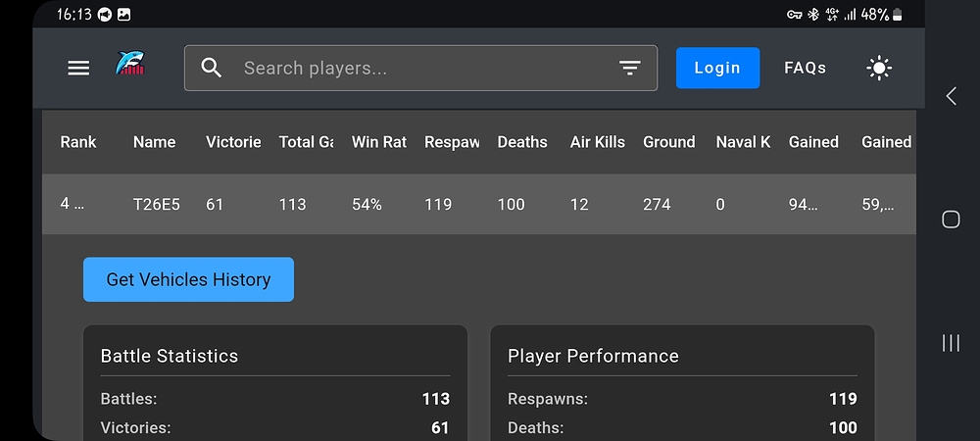The image size is (980, 441).
Task: Open the hamburger navigation menu
Action: [x=78, y=68]
